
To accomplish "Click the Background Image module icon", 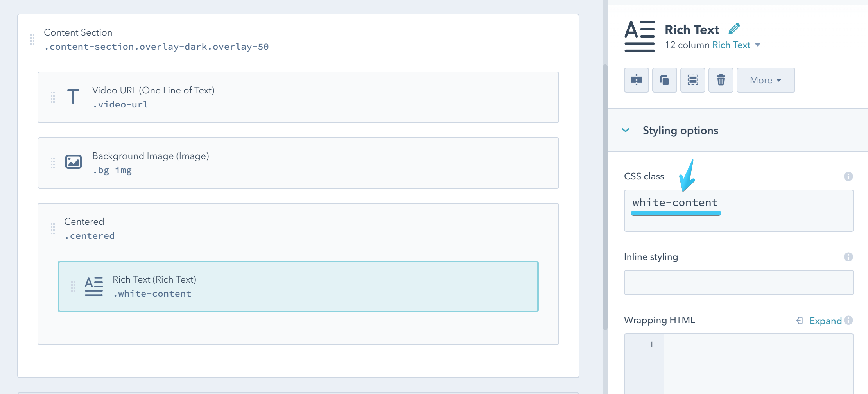I will point(73,162).
